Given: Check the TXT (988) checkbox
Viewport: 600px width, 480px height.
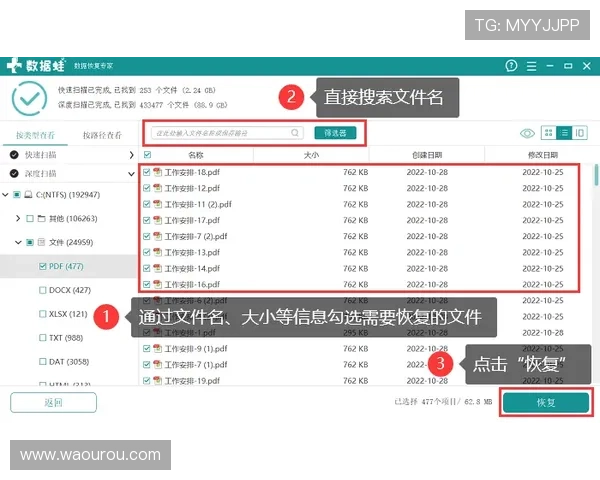Looking at the screenshot, I should click(x=43, y=338).
